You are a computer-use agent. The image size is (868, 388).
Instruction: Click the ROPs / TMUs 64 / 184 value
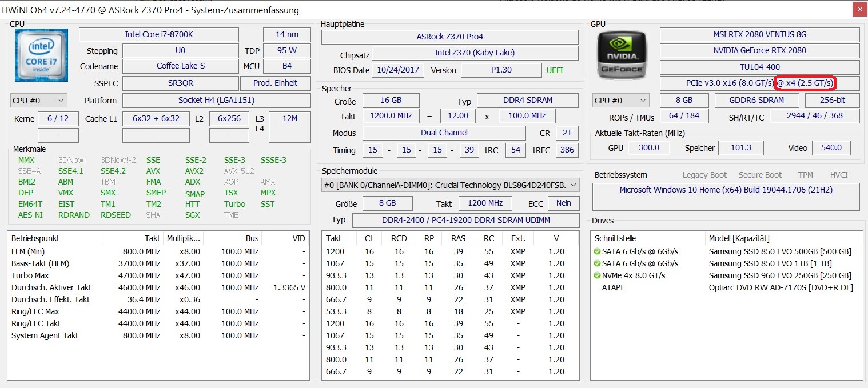pos(684,116)
